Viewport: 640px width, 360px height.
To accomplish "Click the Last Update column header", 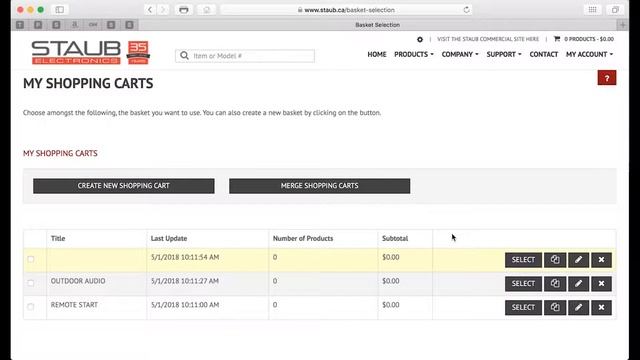I will tap(169, 238).
